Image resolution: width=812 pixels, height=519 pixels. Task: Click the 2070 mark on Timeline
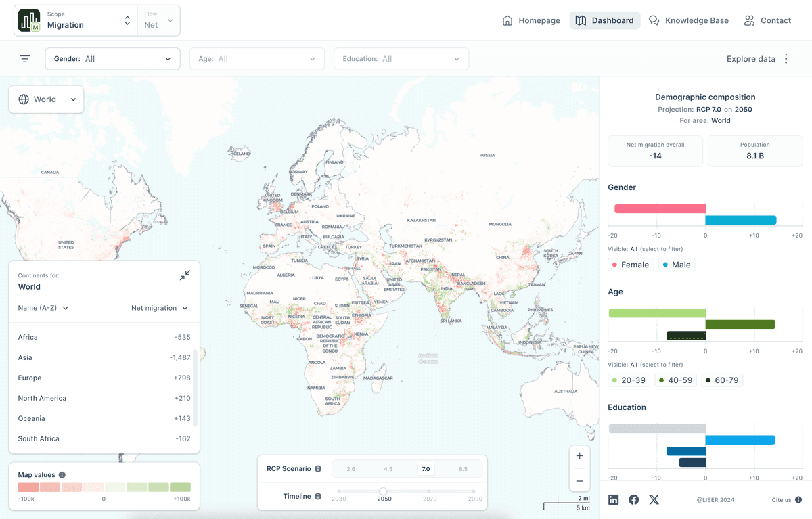pyautogui.click(x=429, y=491)
